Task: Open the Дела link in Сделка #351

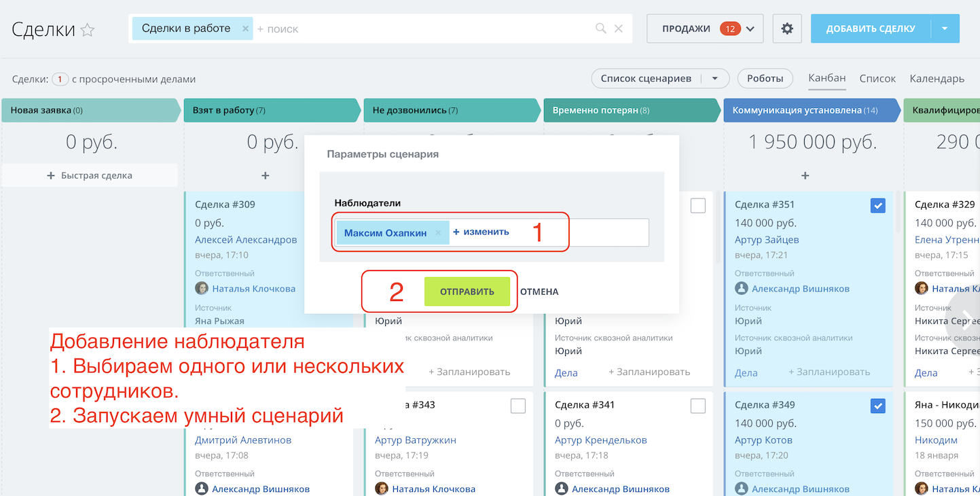Action: click(x=746, y=372)
